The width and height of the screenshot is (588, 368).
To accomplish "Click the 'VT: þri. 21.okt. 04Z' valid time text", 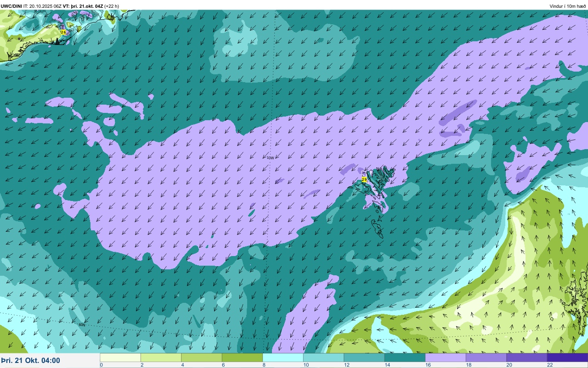I will click(83, 6).
